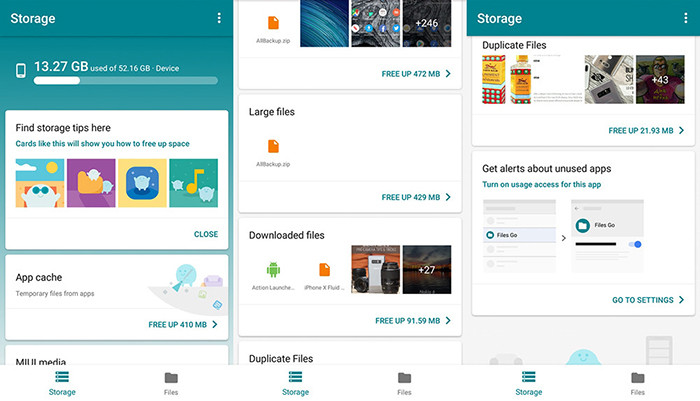Expand the chevron next to FREE UP 410 MB

(x=214, y=324)
